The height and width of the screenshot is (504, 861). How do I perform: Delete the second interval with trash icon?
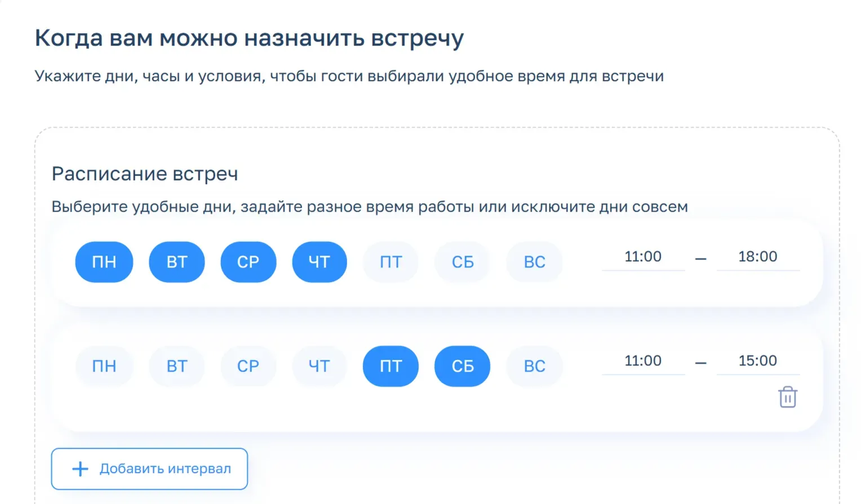[787, 397]
